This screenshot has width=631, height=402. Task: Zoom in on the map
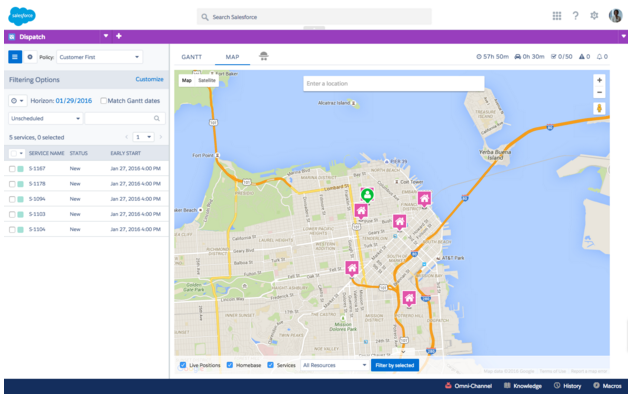(599, 80)
